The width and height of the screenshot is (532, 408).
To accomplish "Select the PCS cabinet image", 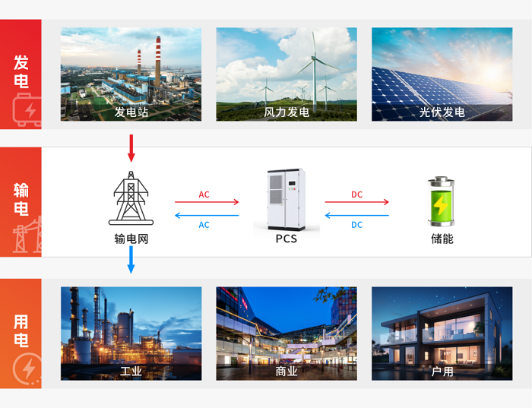I will (x=286, y=199).
